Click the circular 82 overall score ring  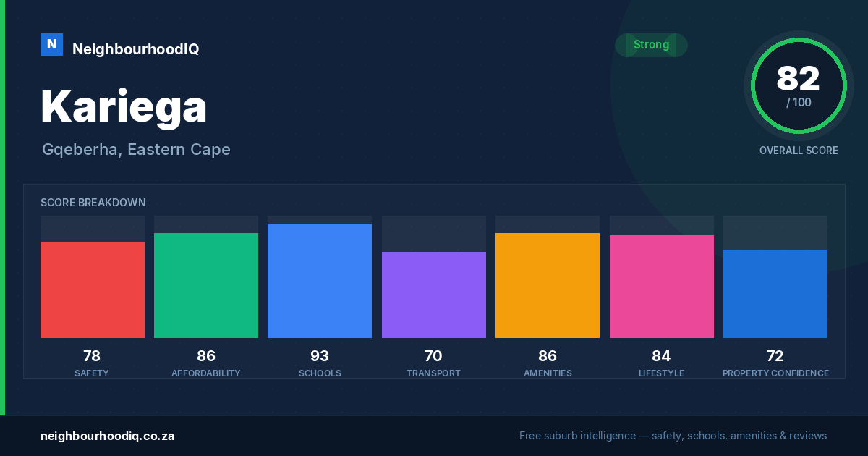(x=799, y=86)
